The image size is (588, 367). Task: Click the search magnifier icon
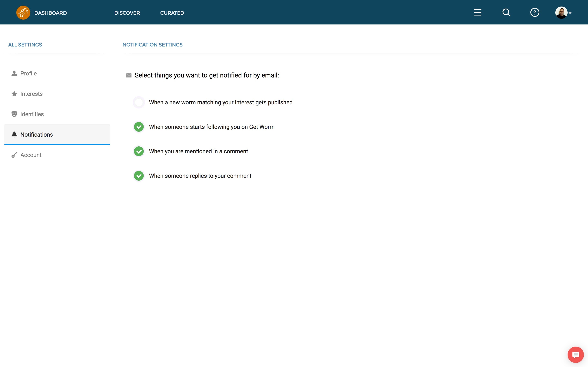pyautogui.click(x=506, y=12)
